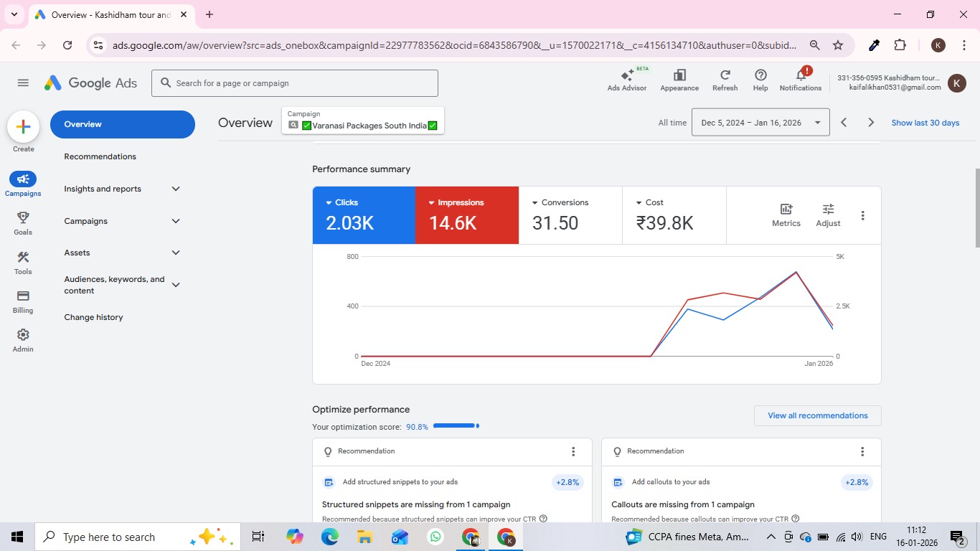Click Show last 30 days link

[925, 123]
